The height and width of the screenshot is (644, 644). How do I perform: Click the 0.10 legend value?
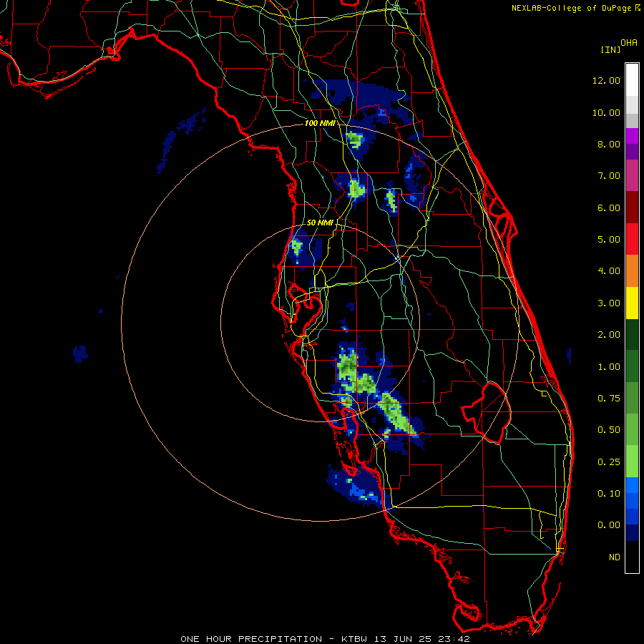pyautogui.click(x=609, y=494)
